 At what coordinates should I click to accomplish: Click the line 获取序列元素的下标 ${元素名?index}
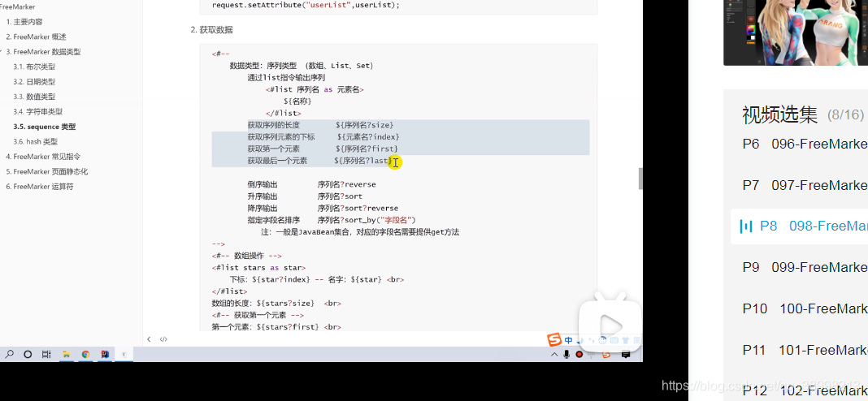pyautogui.click(x=323, y=136)
